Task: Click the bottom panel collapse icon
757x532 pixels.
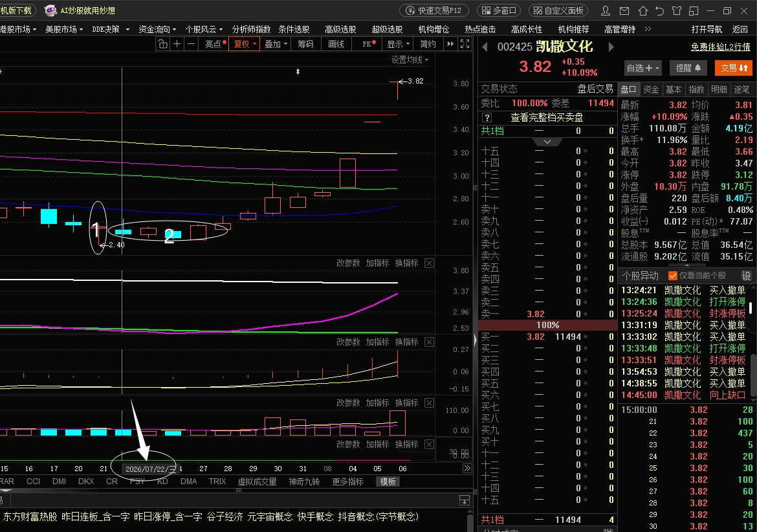Action: coord(465,501)
